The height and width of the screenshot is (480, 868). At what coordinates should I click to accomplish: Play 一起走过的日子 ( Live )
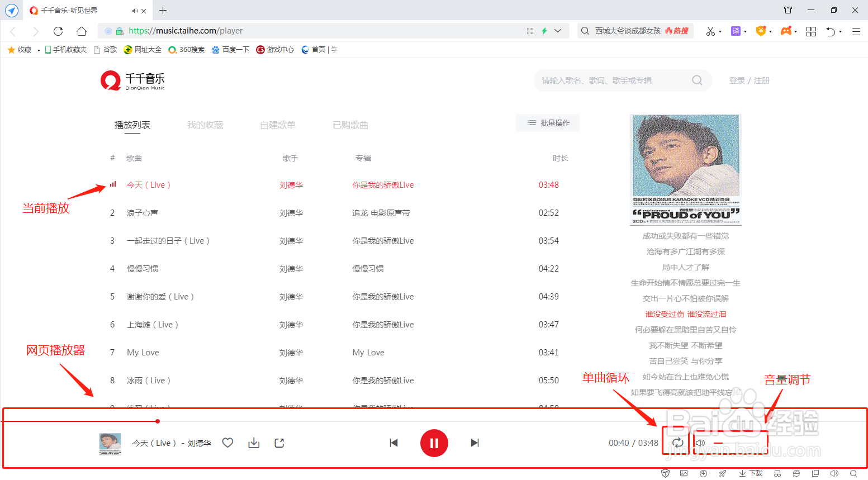(x=168, y=241)
